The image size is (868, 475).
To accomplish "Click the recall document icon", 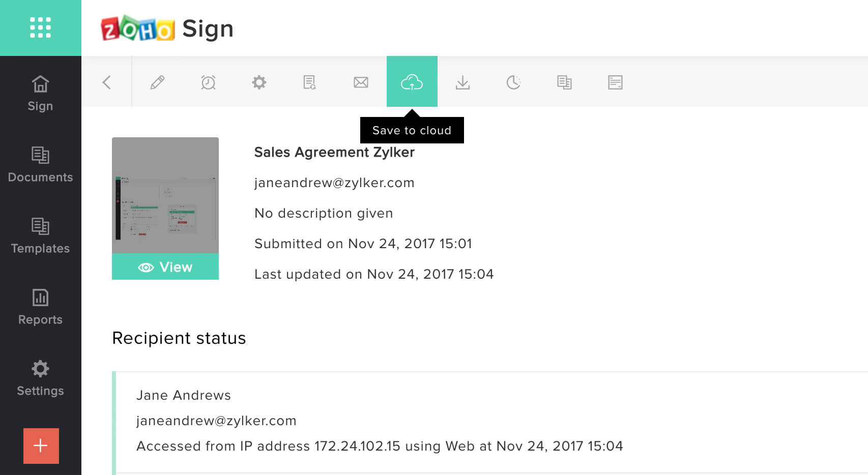I will (310, 81).
